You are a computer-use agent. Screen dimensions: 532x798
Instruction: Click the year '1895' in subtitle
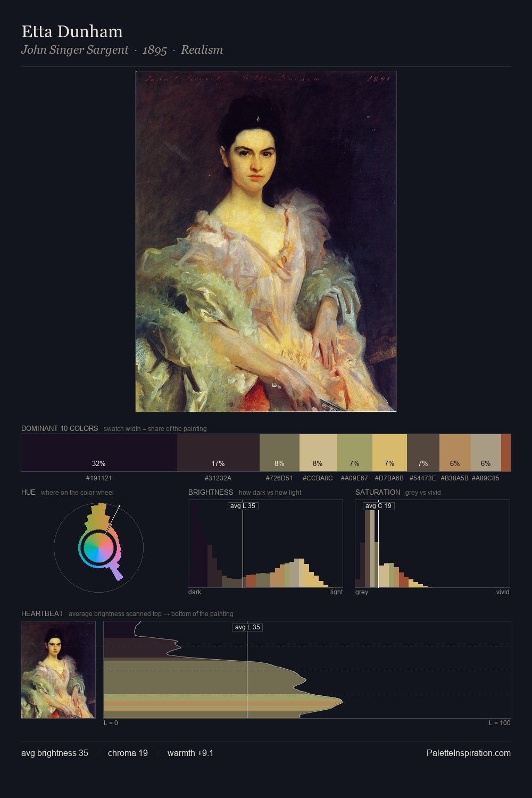click(155, 50)
